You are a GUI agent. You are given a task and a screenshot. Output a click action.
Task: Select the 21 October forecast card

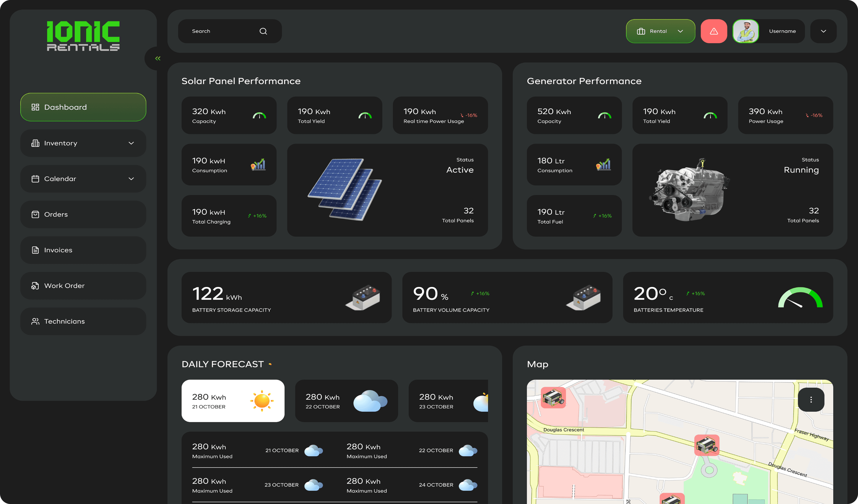233,401
